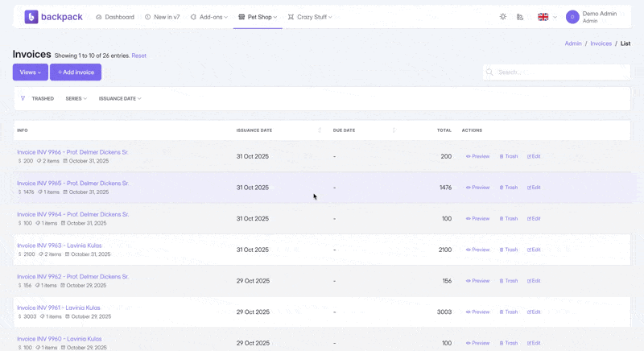Expand the Series filter dropdown
Screen dimensions: 644x351
point(76,98)
